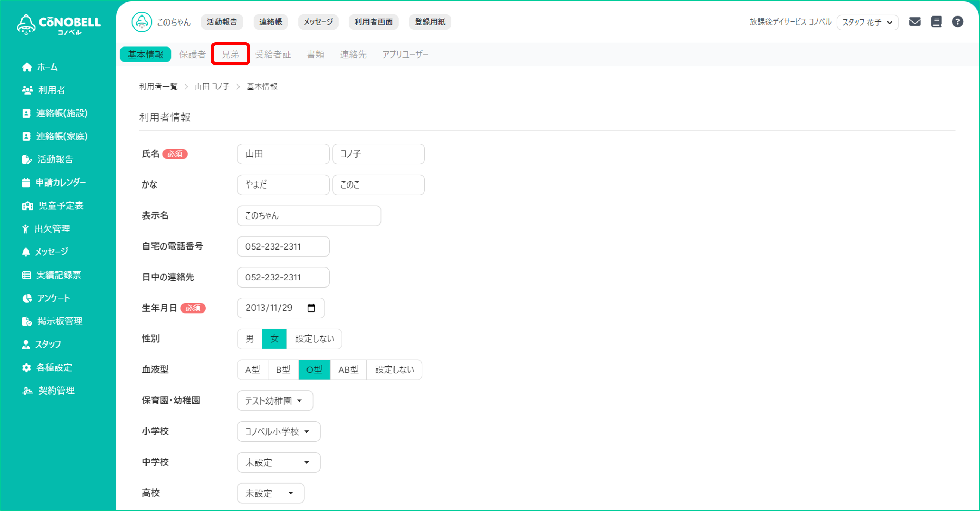980x511 pixels.
Task: Click the given name field コノ子
Action: (379, 154)
